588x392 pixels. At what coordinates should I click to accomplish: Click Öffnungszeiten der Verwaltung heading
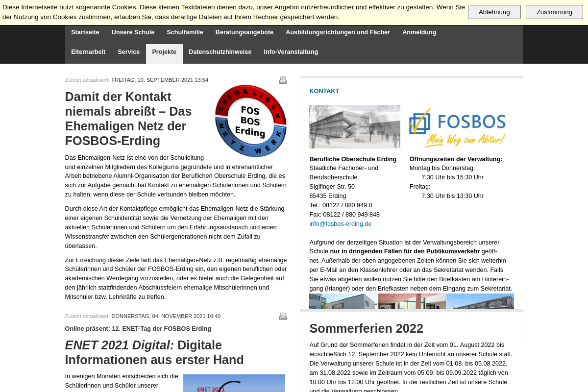coord(456,159)
